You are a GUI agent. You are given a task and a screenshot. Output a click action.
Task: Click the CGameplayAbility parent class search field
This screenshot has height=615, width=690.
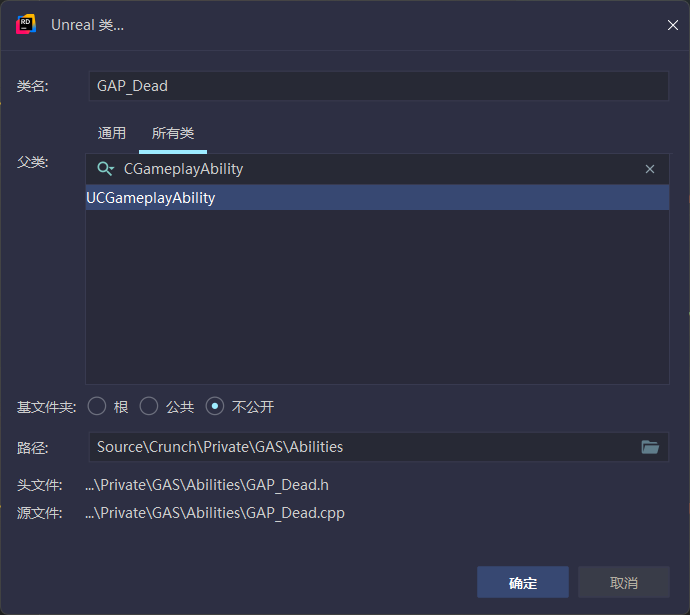click(378, 169)
